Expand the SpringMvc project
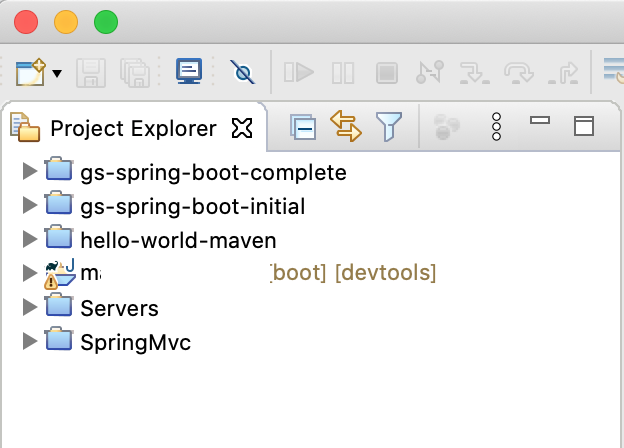The image size is (624, 448). 30,341
